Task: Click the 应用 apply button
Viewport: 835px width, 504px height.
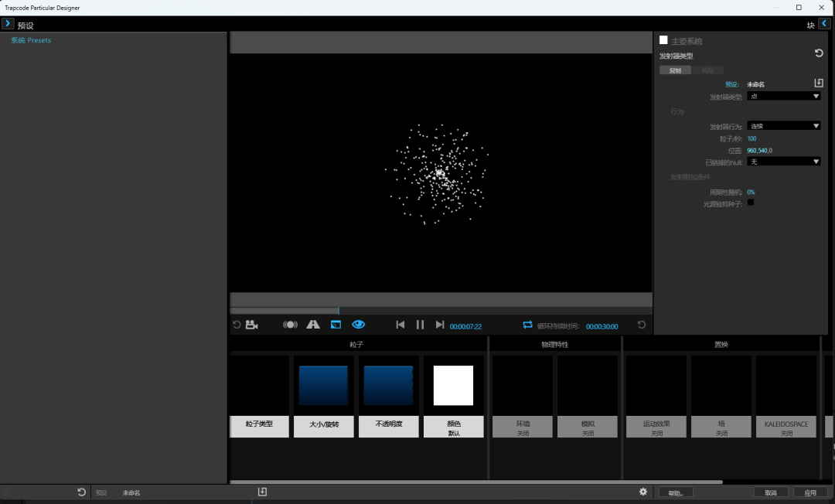Action: coord(810,492)
